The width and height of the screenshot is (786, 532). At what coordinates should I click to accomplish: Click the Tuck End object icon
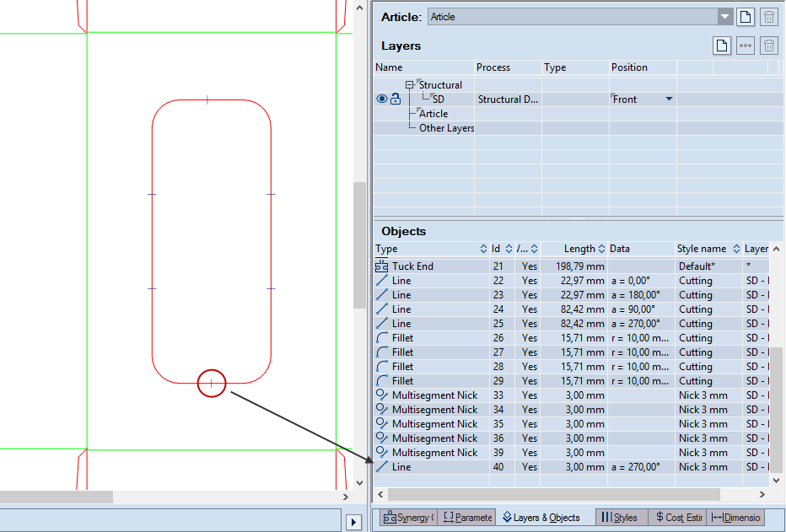click(x=382, y=266)
